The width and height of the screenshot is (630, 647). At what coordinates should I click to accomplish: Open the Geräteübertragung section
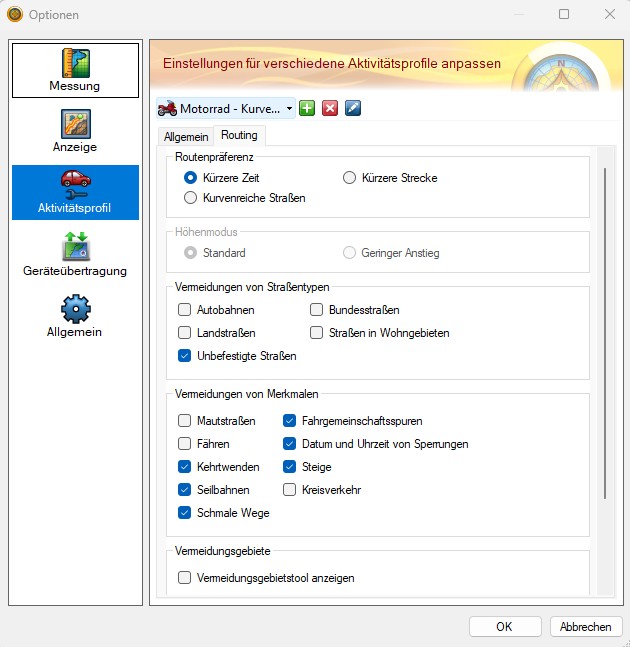click(75, 254)
